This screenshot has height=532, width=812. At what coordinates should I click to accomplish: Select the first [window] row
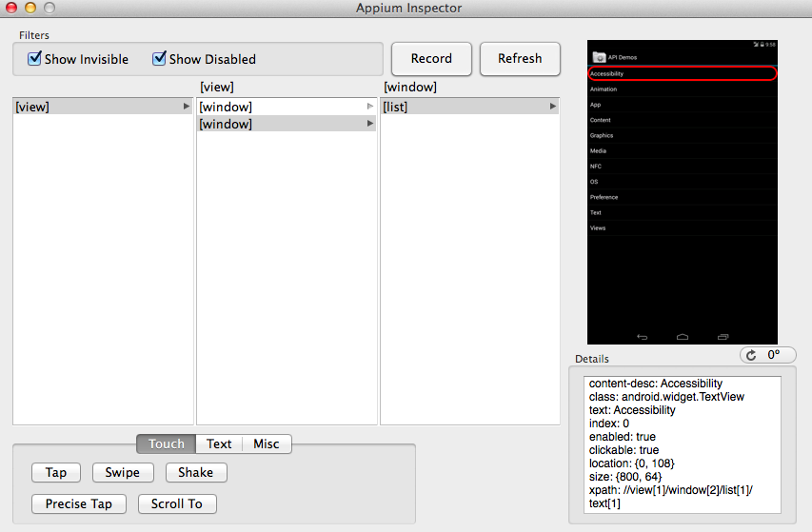tap(287, 107)
